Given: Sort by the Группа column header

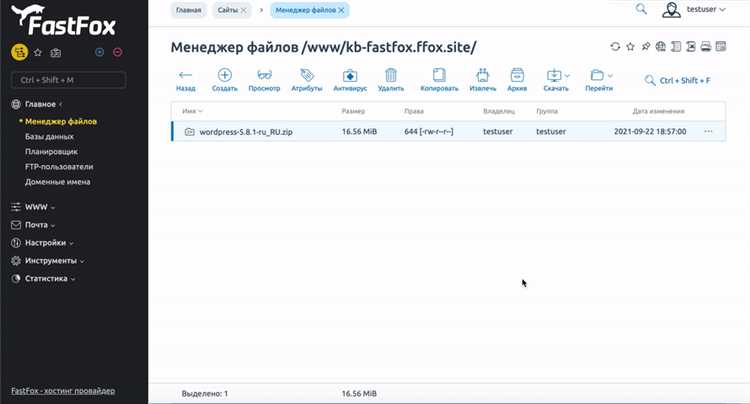Looking at the screenshot, I should tap(547, 111).
